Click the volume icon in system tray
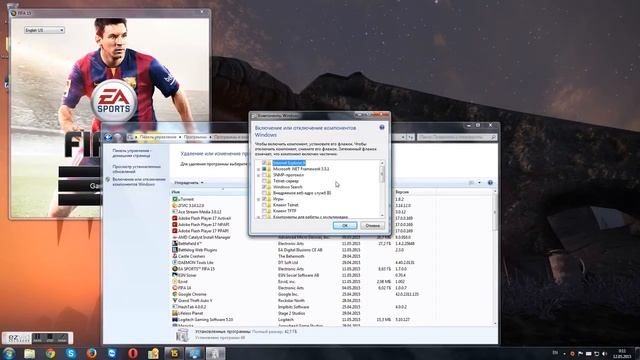 pos(604,353)
